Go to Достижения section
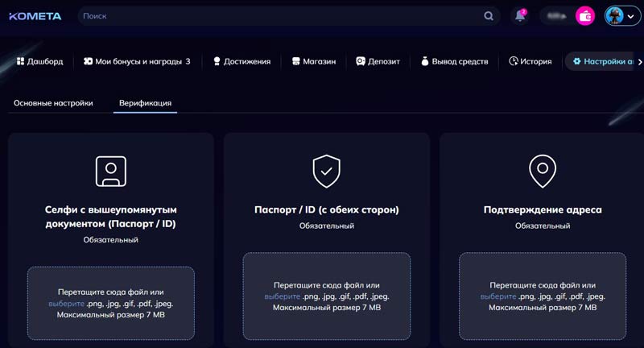This screenshot has width=644, height=348. pyautogui.click(x=242, y=61)
